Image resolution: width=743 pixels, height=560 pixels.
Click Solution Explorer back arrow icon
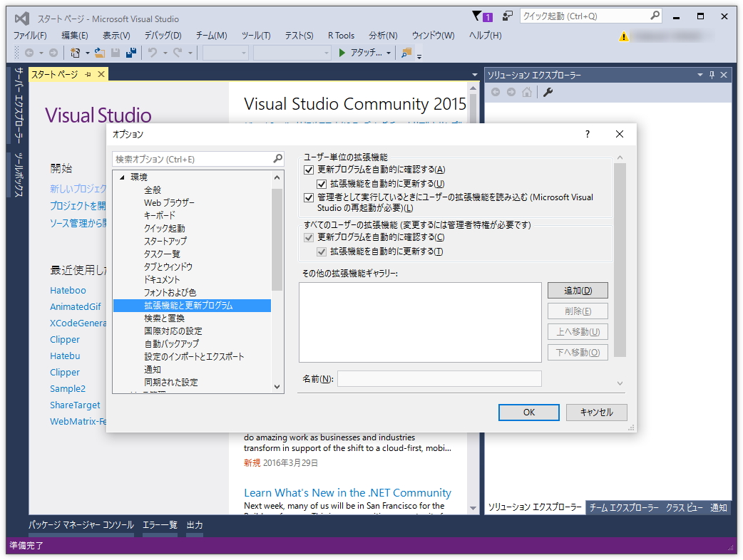coord(496,92)
